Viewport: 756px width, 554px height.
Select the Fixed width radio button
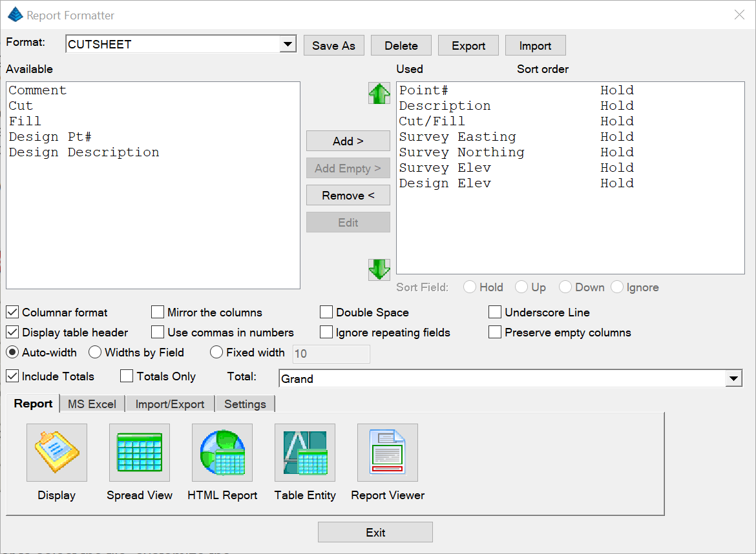tap(216, 353)
